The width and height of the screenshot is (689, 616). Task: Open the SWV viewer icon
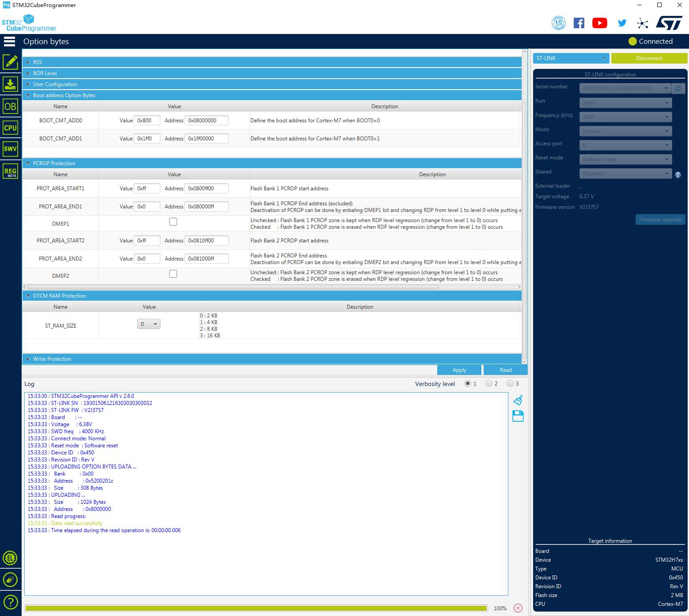[10, 149]
